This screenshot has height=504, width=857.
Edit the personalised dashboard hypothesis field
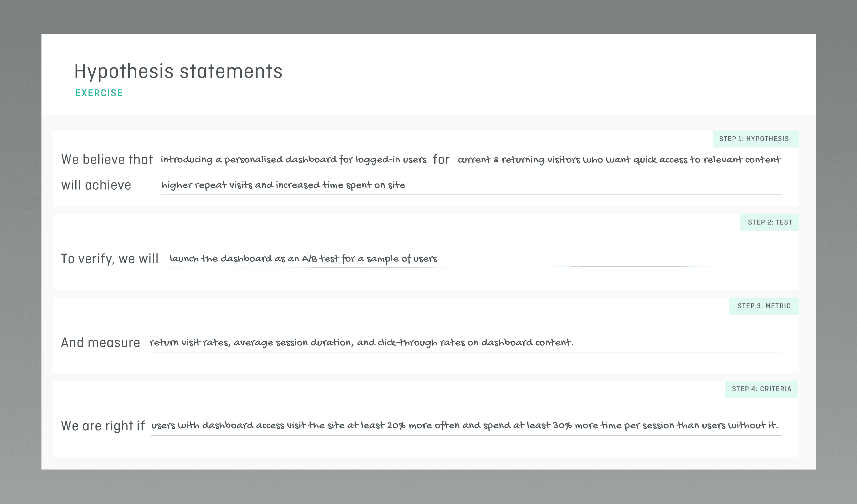click(x=292, y=160)
